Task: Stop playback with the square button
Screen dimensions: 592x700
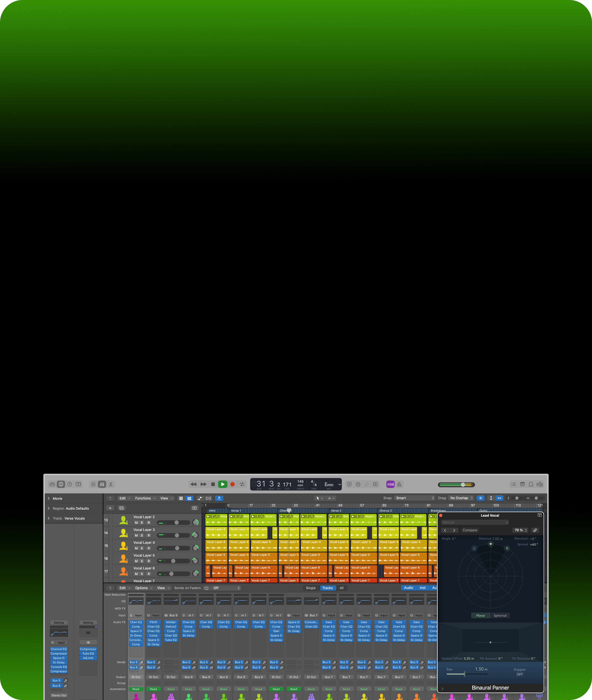Action: tap(213, 484)
